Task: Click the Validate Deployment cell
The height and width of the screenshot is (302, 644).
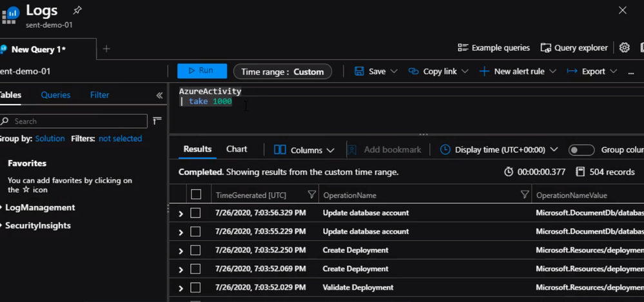Action: click(358, 287)
